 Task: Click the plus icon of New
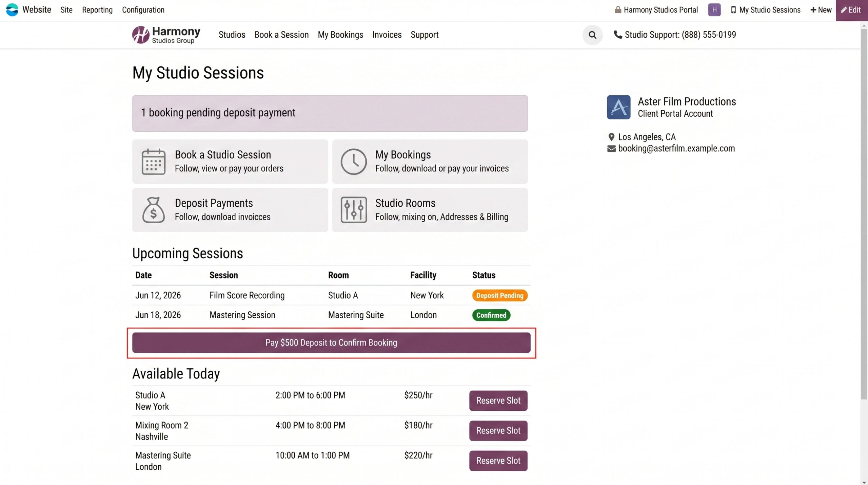(x=813, y=10)
